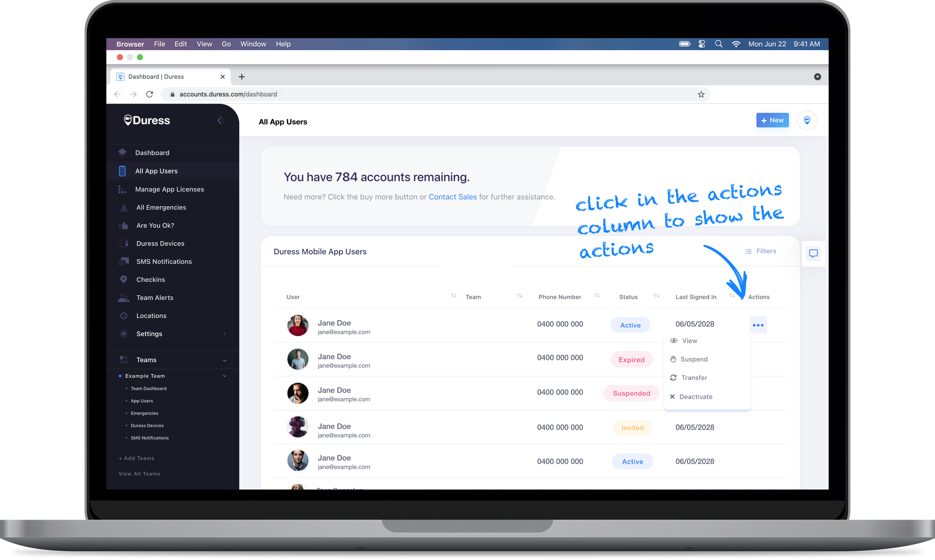Click the All App Users sidebar icon
The image size is (935, 560).
123,171
